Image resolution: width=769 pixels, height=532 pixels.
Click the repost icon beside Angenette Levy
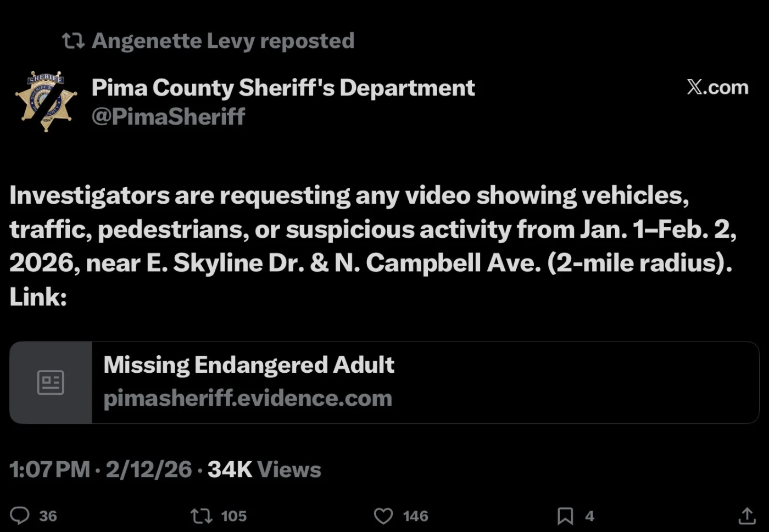[x=73, y=41]
